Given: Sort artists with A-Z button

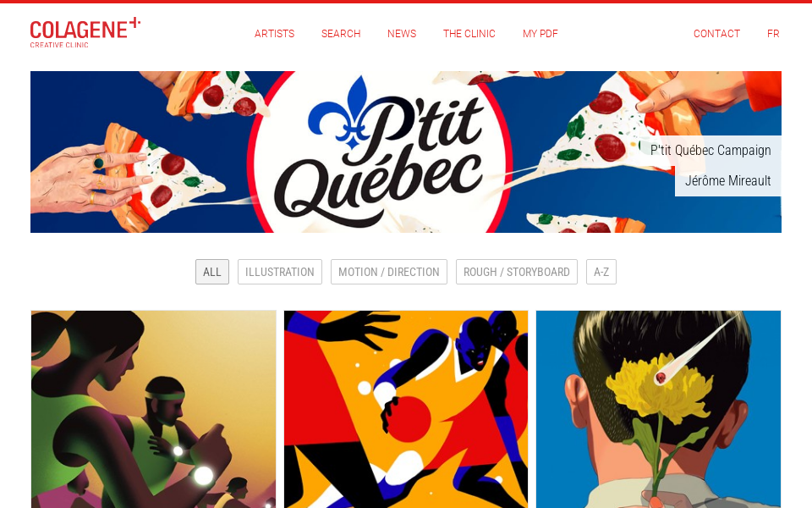Looking at the screenshot, I should (601, 272).
